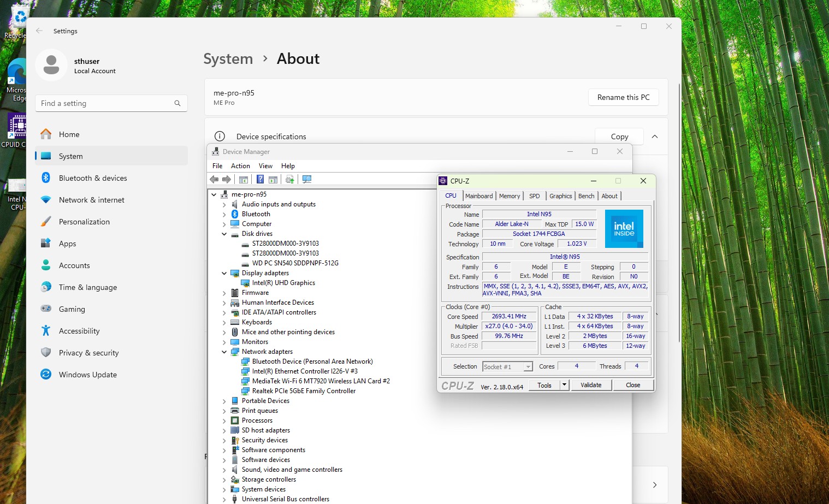Select Intel(R) UHD Graphics display adapter

coord(283,283)
